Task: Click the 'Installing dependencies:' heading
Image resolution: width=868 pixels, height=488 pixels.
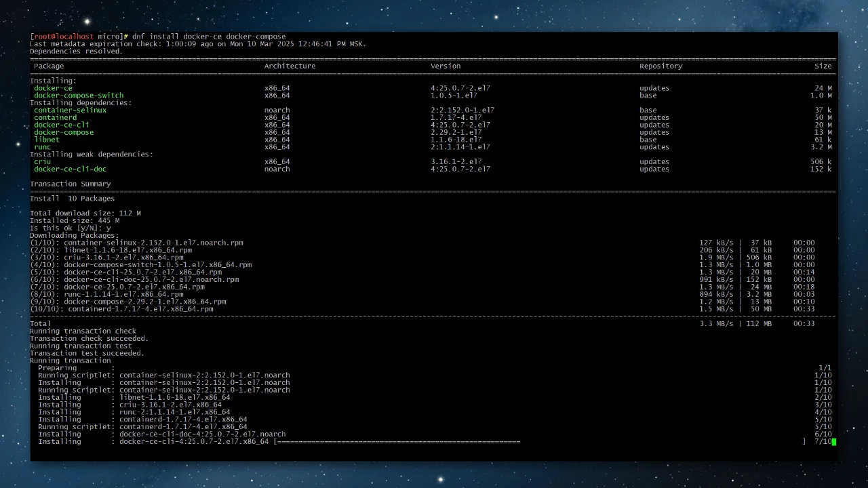Action: point(81,103)
